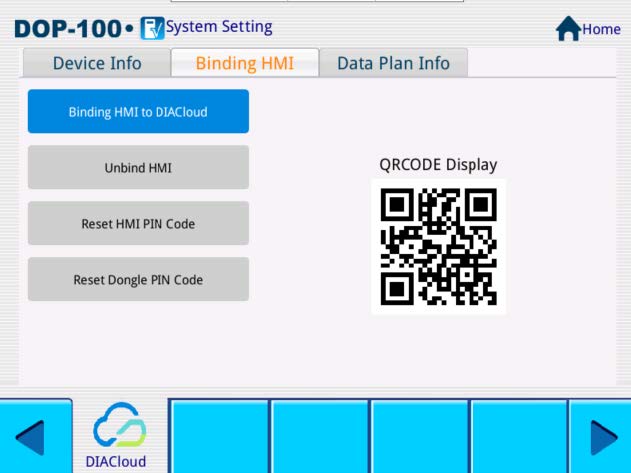Click the Unbind HMI button

(138, 167)
